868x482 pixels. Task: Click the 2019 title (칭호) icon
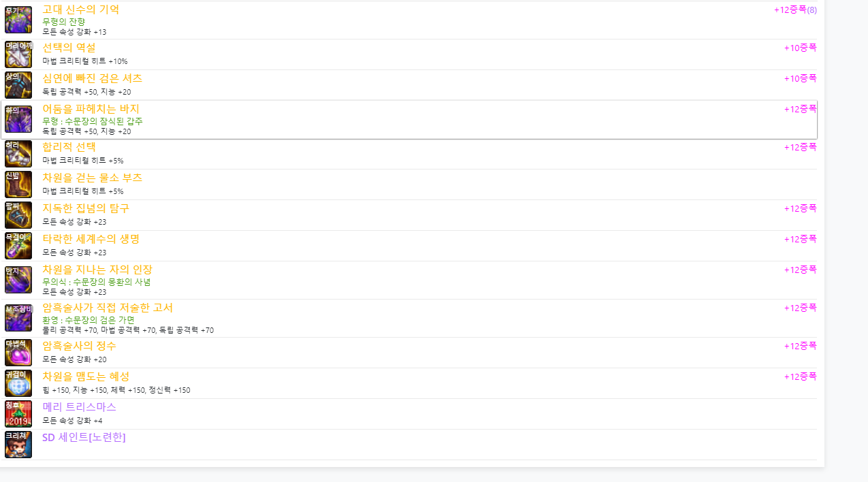18,414
